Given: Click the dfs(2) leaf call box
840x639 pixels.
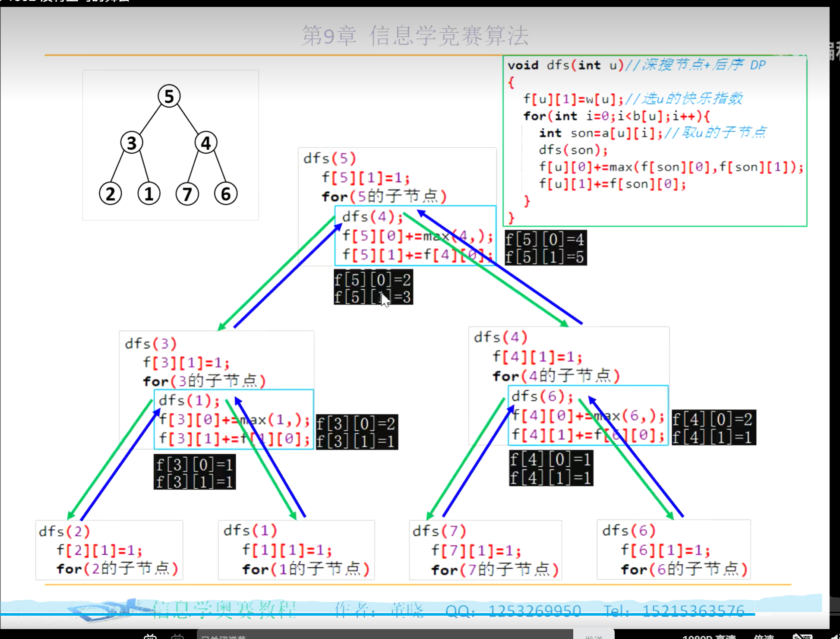Looking at the screenshot, I should (109, 550).
